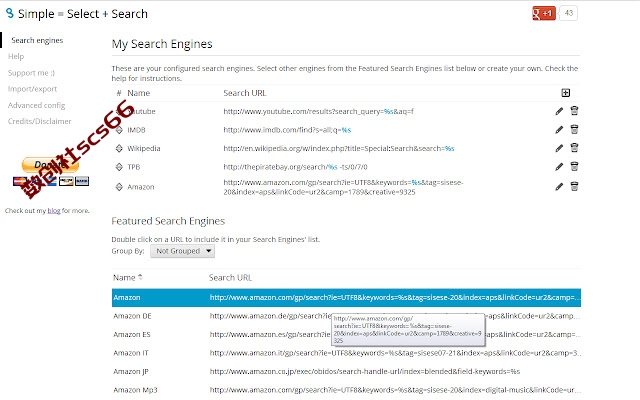640x400 pixels.
Task: Click the TPB engine name
Action: pos(133,167)
